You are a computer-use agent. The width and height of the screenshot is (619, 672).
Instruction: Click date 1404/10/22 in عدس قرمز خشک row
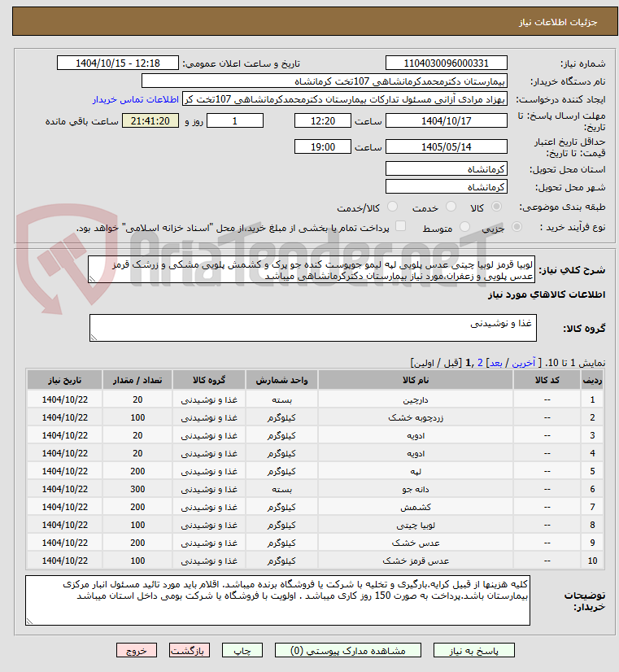[65, 561]
